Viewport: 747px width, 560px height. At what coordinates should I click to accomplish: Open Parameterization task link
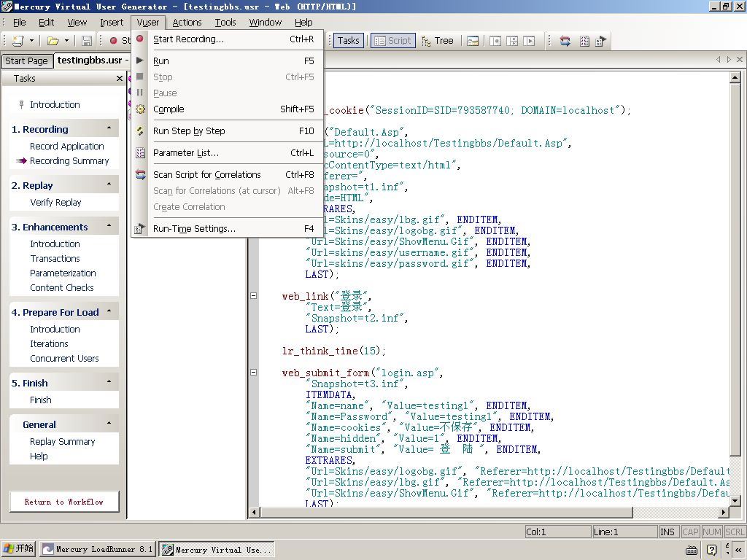pyautogui.click(x=63, y=273)
